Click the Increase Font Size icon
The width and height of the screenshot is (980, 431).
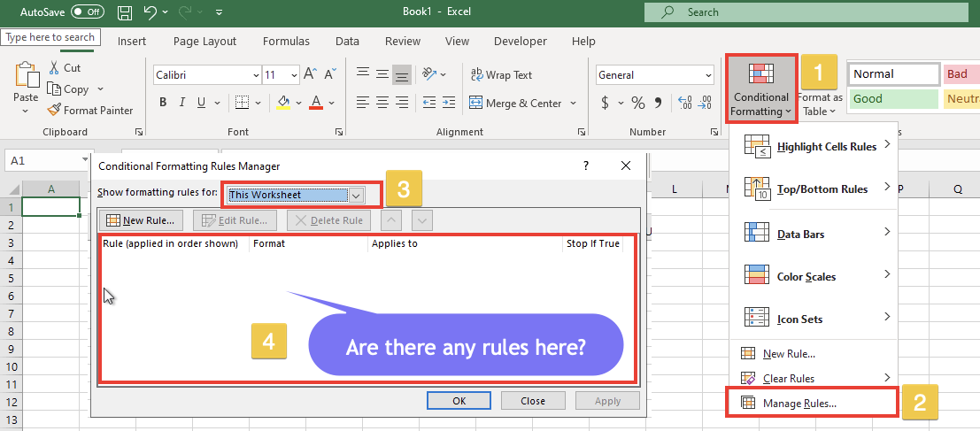click(310, 74)
